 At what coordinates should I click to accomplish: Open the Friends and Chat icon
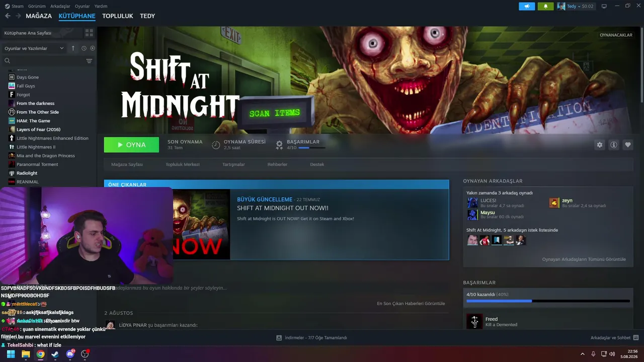click(x=636, y=338)
